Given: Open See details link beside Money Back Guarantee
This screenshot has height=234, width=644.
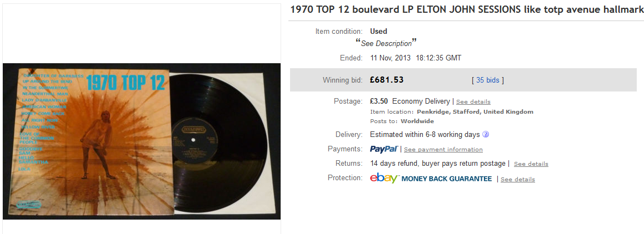Looking at the screenshot, I should [x=517, y=180].
